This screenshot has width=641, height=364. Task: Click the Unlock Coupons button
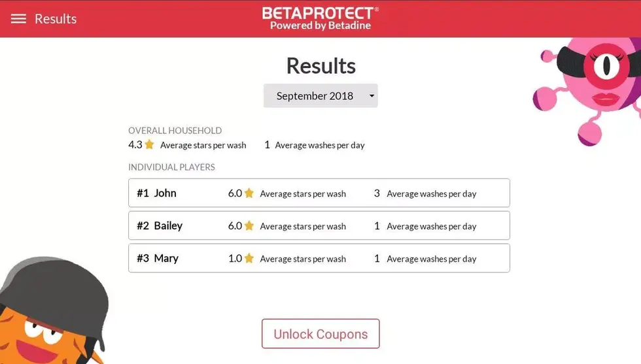(320, 334)
